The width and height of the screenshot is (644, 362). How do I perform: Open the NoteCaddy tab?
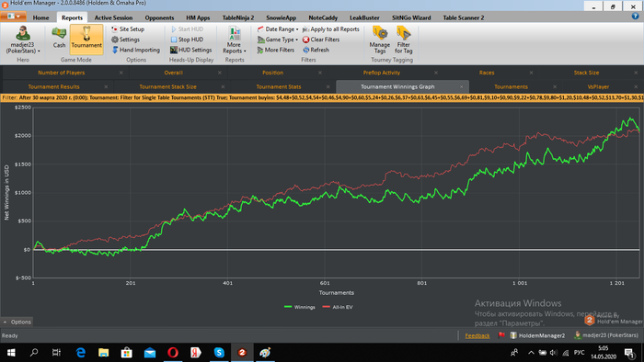pos(323,17)
